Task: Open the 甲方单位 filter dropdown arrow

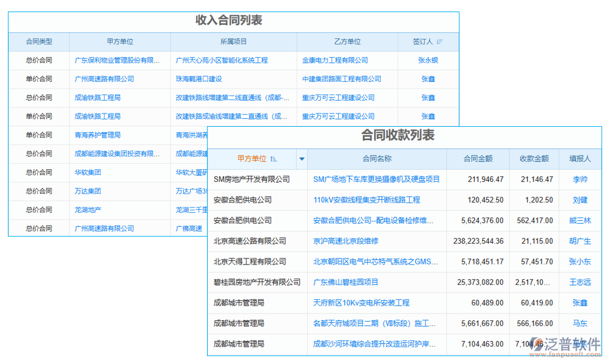Action: (302, 158)
